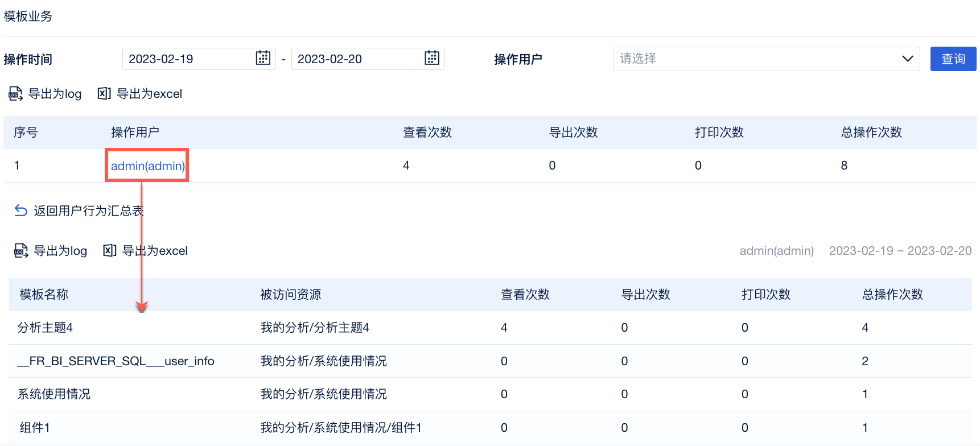Select the __FR_BI_SERVER_SQL___user_info row
The height and width of the screenshot is (446, 980).
tap(116, 361)
